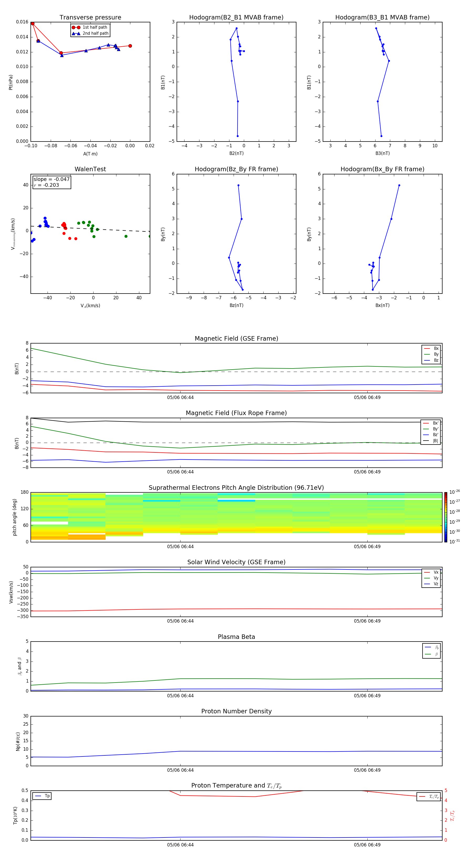Viewport: 473px width, 868px height.
Task: Select the 'Vy' velocity legend entry
Action: point(431,578)
